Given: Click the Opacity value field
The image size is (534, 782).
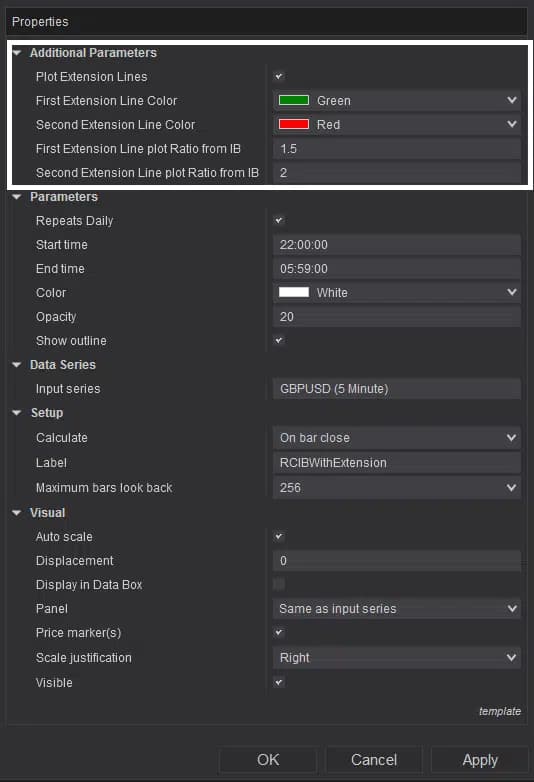Looking at the screenshot, I should [x=397, y=316].
